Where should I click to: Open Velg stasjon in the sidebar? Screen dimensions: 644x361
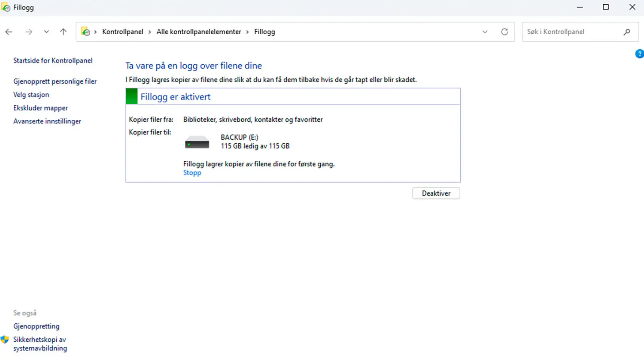31,95
